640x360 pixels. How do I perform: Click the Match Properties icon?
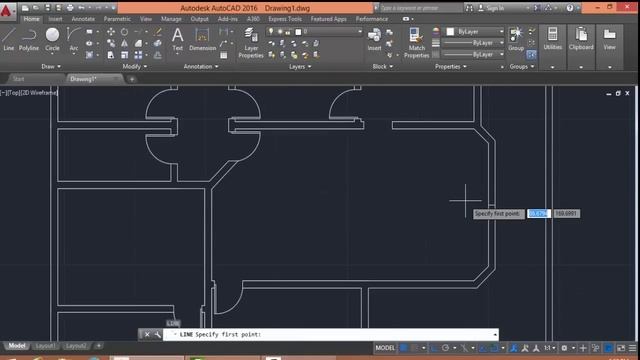point(416,43)
